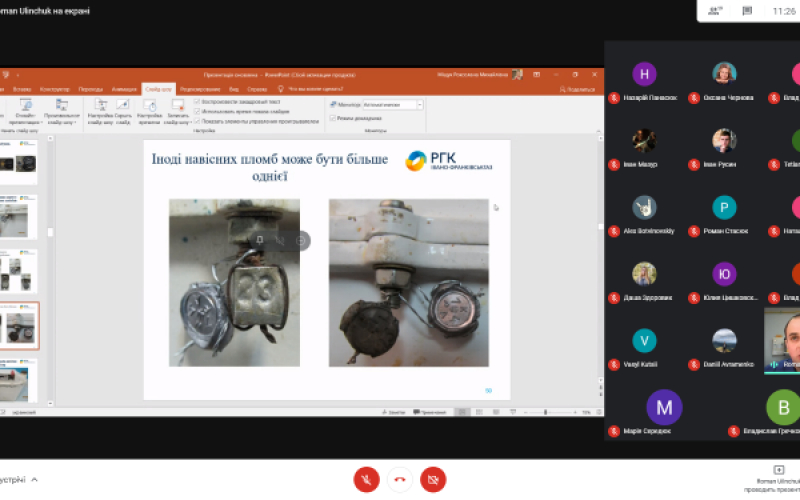
Task: Click the slide title about hanging seals
Action: [269, 167]
